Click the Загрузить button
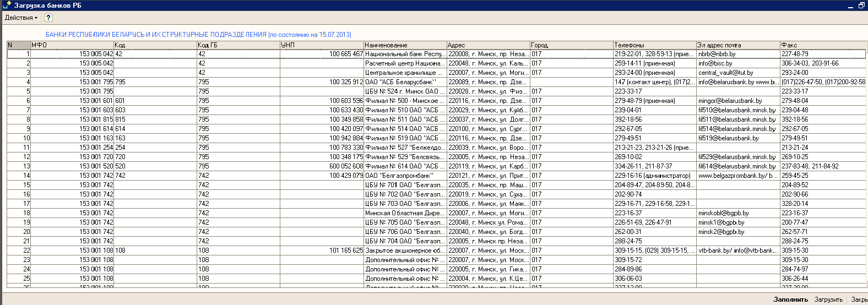The width and height of the screenshot is (868, 305). tap(828, 299)
